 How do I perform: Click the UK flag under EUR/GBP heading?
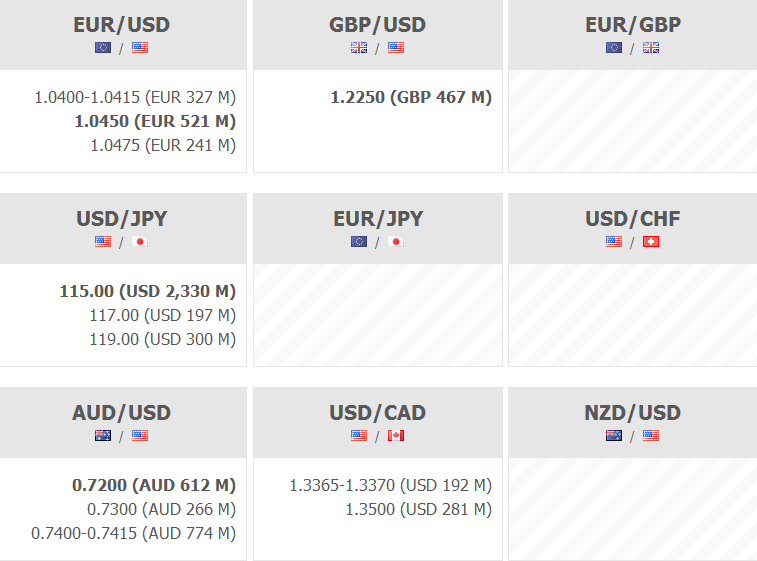pyautogui.click(x=651, y=47)
